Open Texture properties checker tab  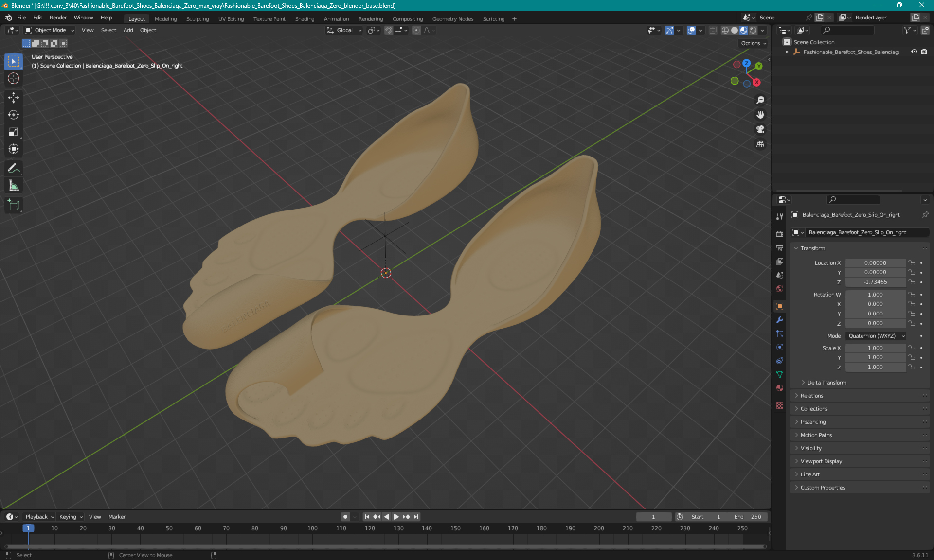tap(780, 405)
